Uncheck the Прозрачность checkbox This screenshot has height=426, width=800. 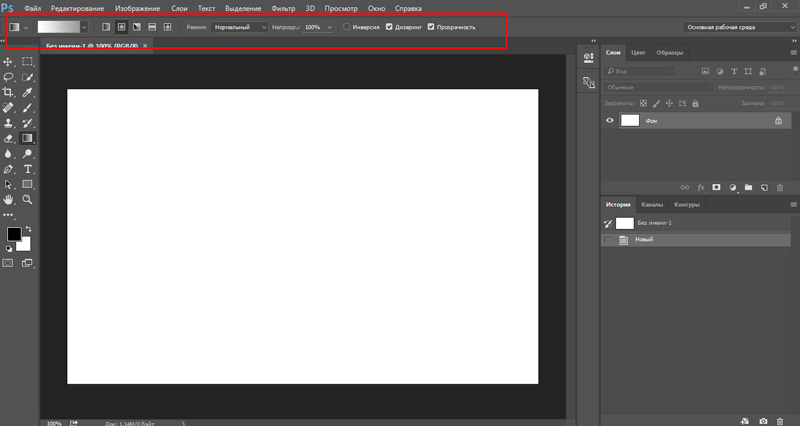pyautogui.click(x=431, y=27)
